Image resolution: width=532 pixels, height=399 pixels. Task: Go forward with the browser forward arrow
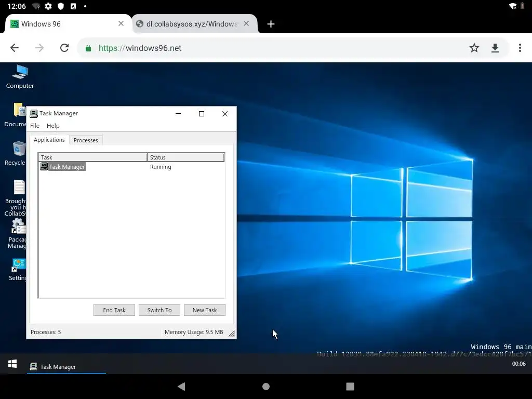click(x=39, y=48)
